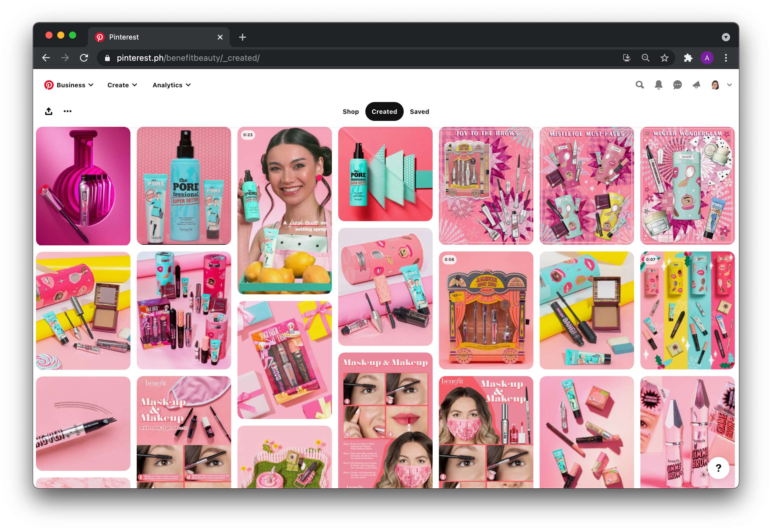Open the three-dot more options menu

[67, 111]
